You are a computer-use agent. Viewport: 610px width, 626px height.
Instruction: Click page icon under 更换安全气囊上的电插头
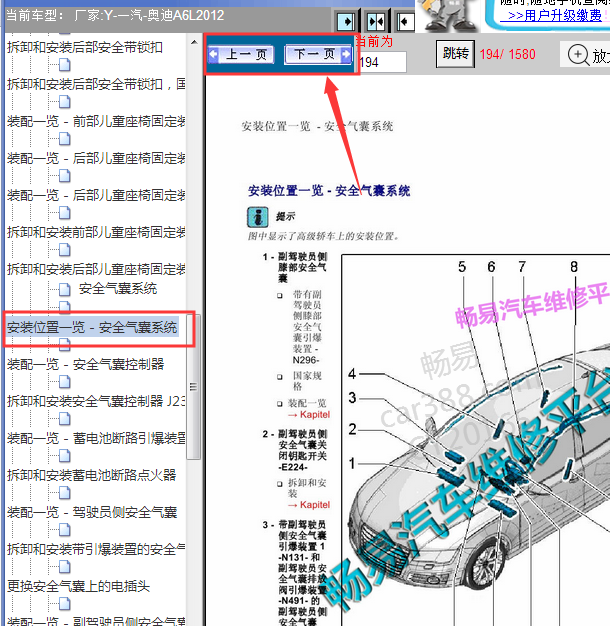(x=65, y=604)
